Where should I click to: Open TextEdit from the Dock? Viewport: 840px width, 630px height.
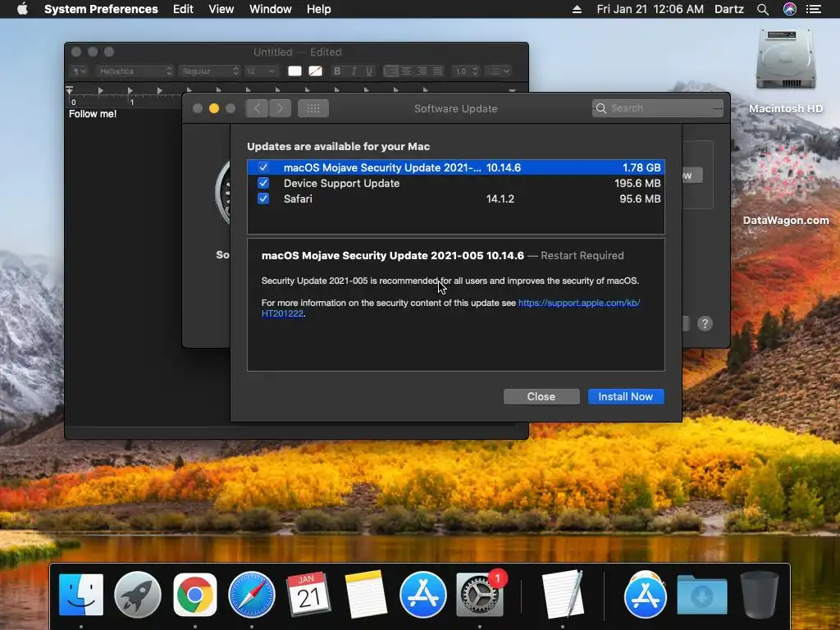563,595
